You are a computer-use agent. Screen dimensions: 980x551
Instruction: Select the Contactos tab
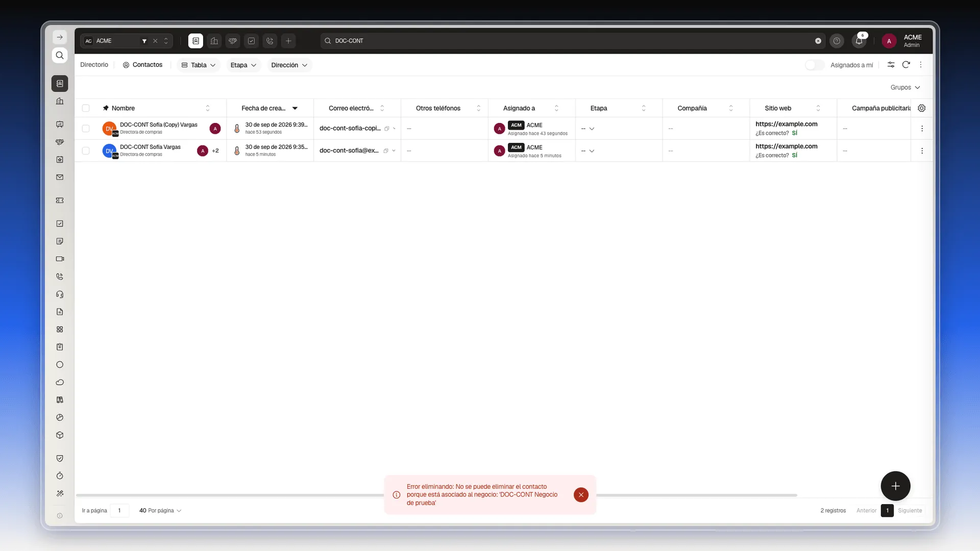(142, 65)
